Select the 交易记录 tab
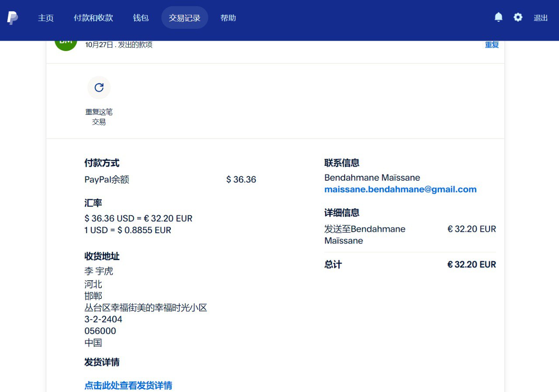The image size is (559, 392). click(x=184, y=18)
